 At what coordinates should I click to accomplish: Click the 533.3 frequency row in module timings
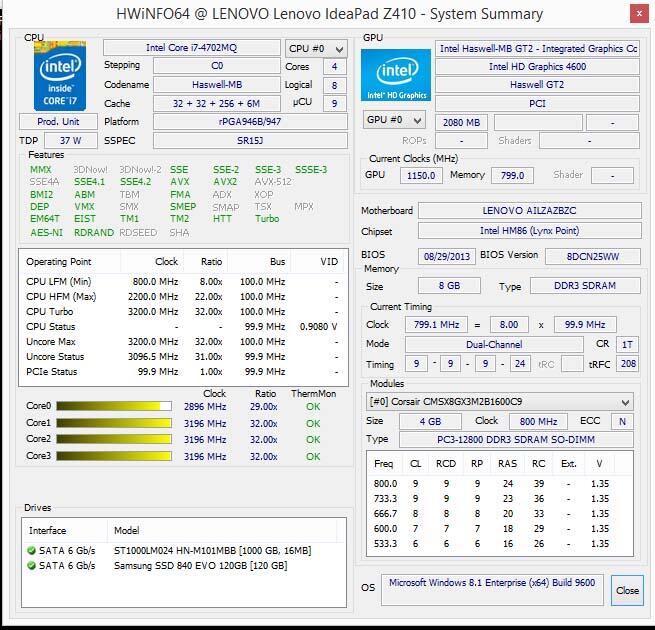click(x=500, y=544)
